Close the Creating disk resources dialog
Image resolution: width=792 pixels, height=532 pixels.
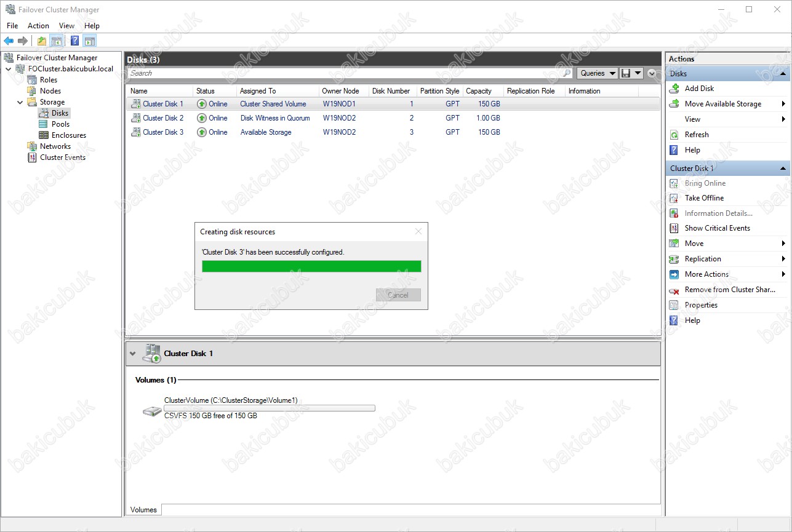[418, 232]
